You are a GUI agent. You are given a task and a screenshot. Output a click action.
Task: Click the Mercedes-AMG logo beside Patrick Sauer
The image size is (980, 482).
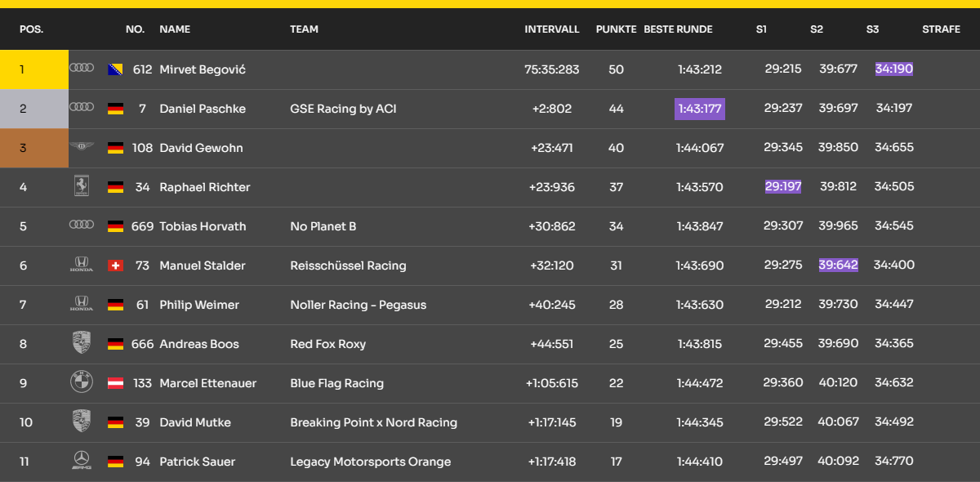pos(82,461)
